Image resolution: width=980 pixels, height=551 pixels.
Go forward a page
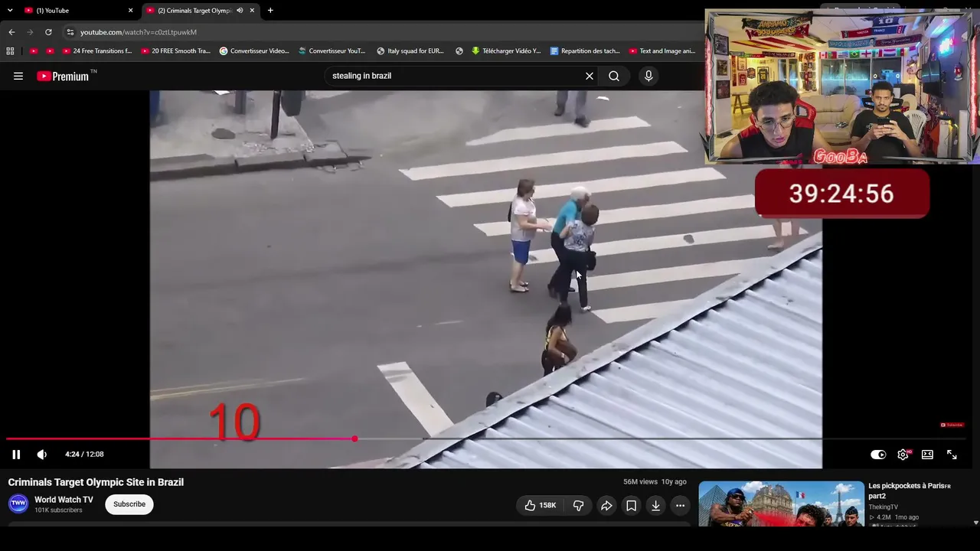30,32
